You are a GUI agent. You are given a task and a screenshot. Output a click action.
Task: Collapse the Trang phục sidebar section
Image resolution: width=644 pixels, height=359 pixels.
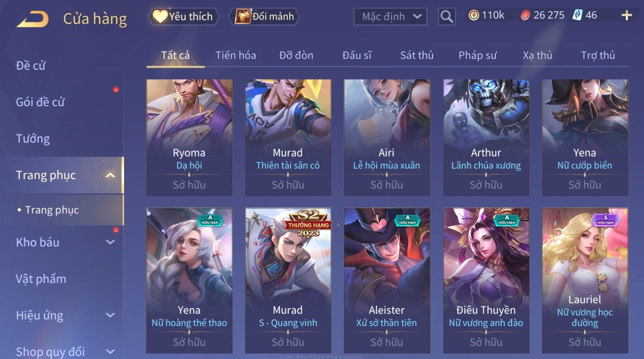[x=110, y=175]
